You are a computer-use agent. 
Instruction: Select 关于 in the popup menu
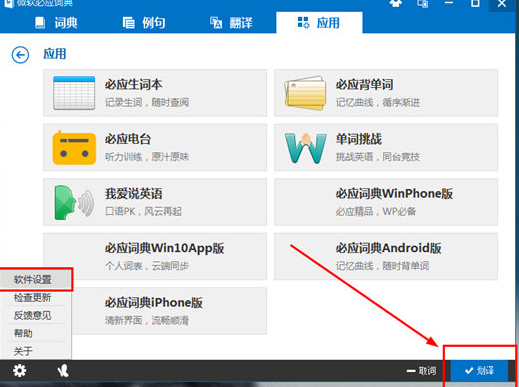point(36,351)
